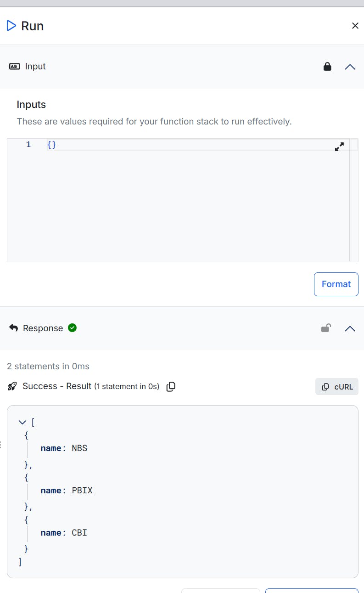Click inside the Inputs JSON editor

coord(178,200)
